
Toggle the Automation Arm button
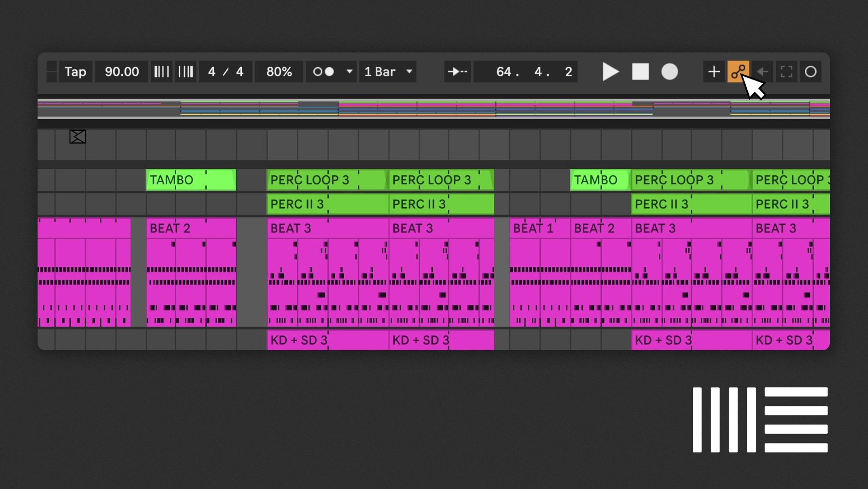point(738,72)
